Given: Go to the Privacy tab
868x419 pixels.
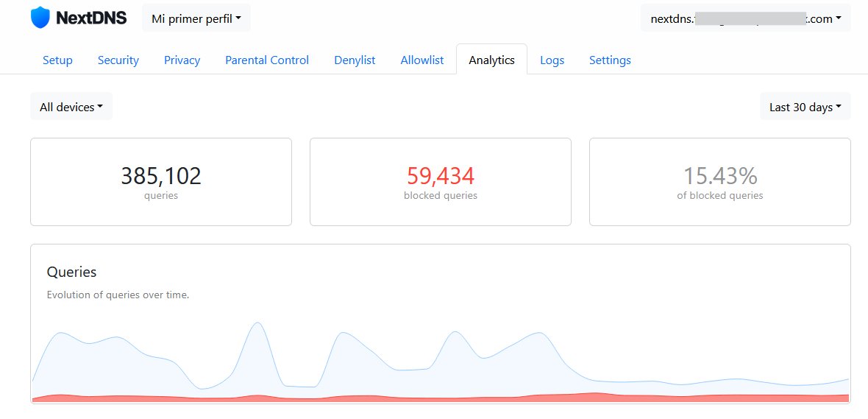Looking at the screenshot, I should (x=182, y=60).
